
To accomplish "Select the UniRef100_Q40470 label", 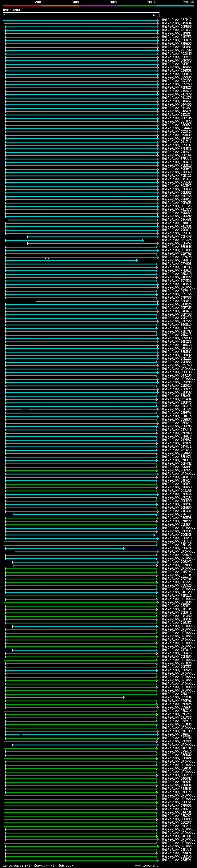I will click(x=177, y=91).
